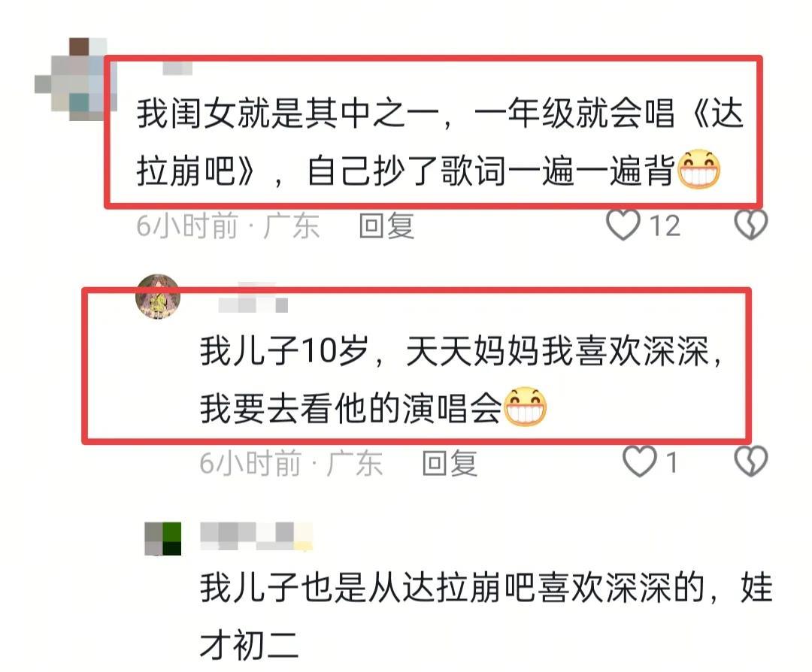This screenshot has height=672, width=812.
Task: Tap the like count 12
Action: click(x=665, y=226)
